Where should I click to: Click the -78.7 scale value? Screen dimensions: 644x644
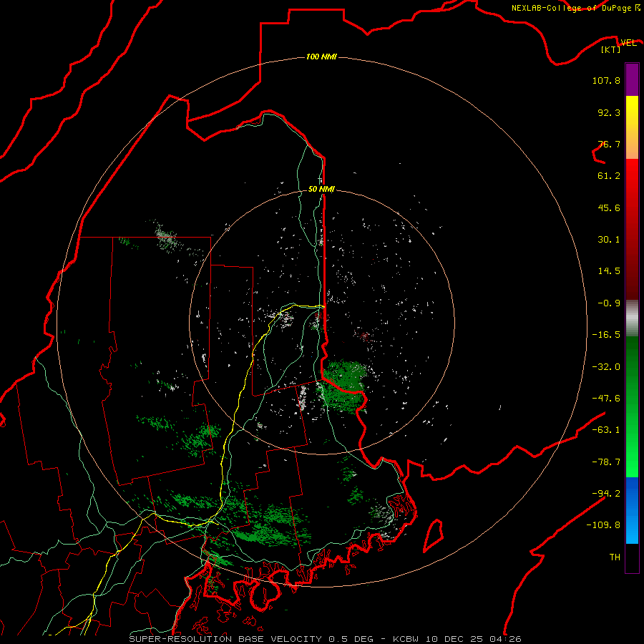coord(606,462)
